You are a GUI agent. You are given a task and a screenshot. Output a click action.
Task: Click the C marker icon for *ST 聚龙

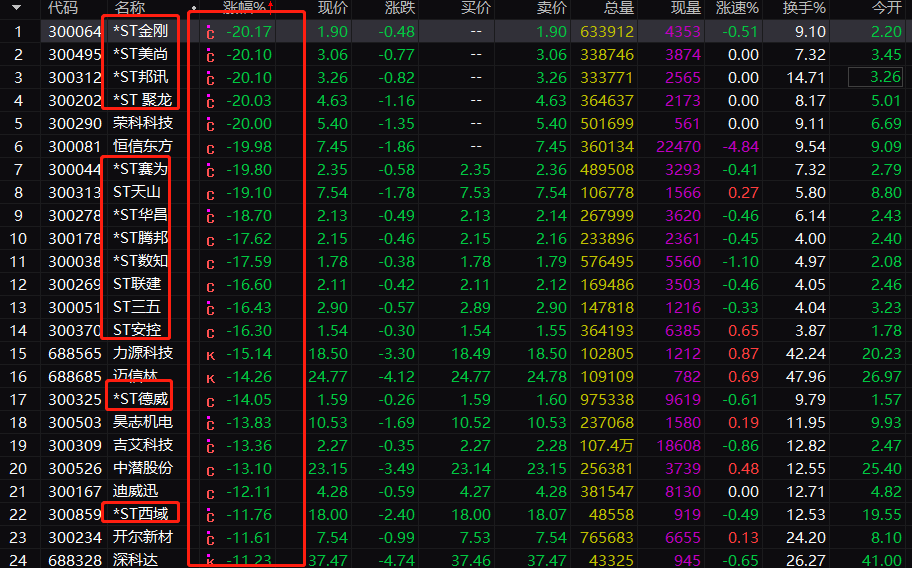pos(210,101)
